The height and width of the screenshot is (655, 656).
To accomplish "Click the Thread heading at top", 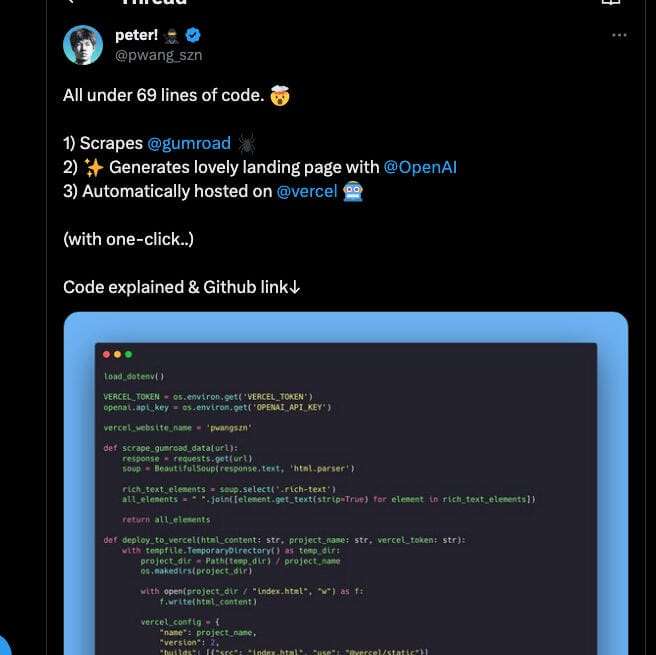I will (x=152, y=3).
